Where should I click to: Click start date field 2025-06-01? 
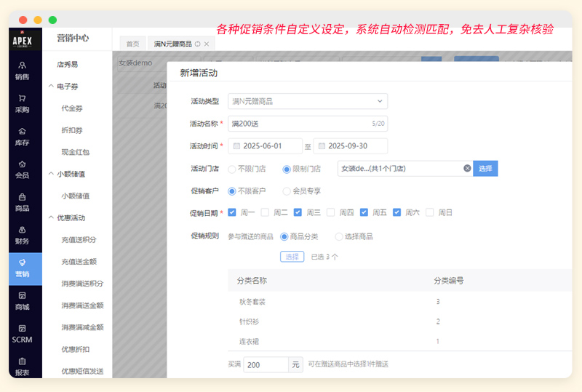[x=265, y=146]
